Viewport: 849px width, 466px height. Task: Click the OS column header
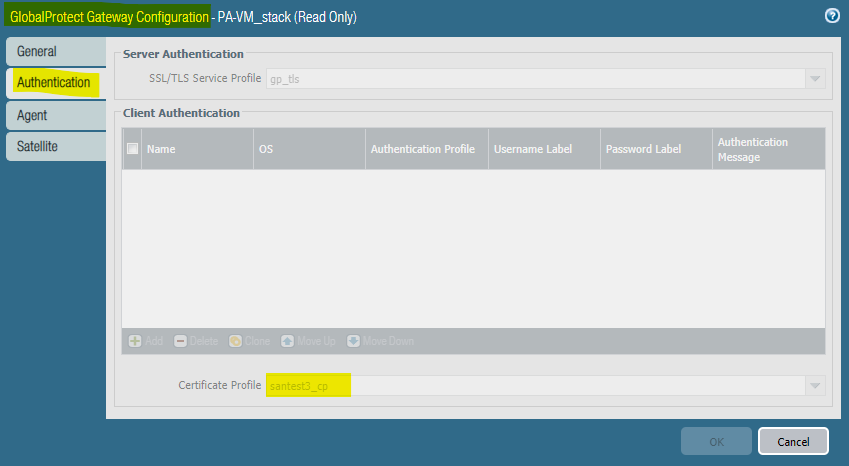point(308,149)
